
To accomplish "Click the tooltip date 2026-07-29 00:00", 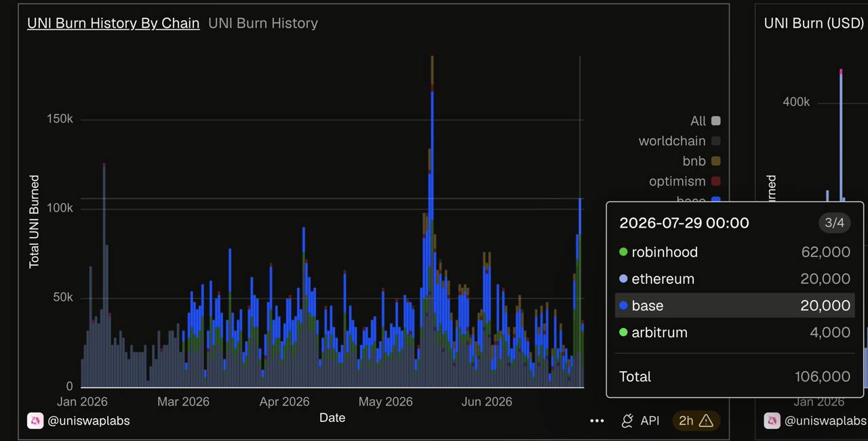I will (684, 223).
